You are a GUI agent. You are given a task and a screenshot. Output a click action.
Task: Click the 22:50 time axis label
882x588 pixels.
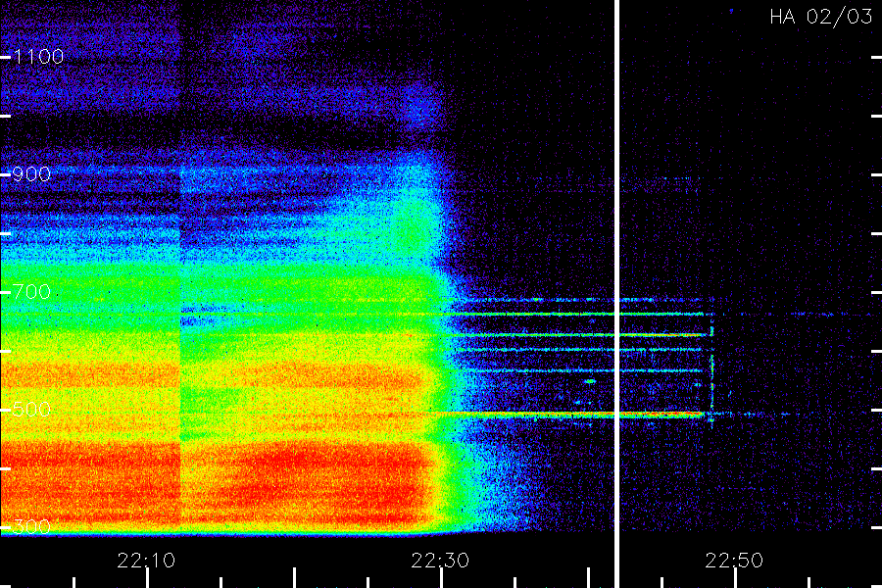734,561
